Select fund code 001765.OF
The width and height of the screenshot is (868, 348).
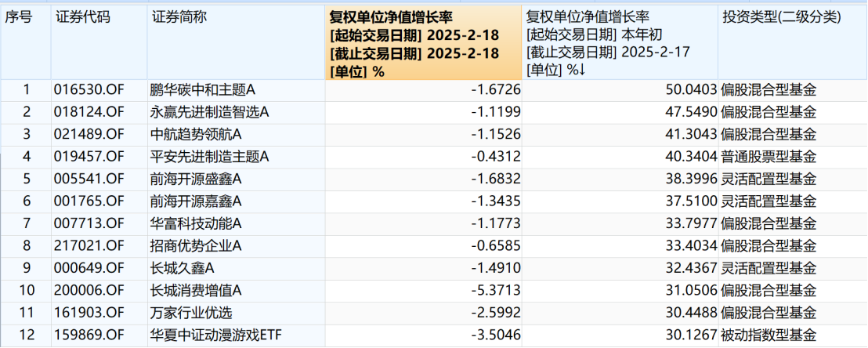click(89, 201)
